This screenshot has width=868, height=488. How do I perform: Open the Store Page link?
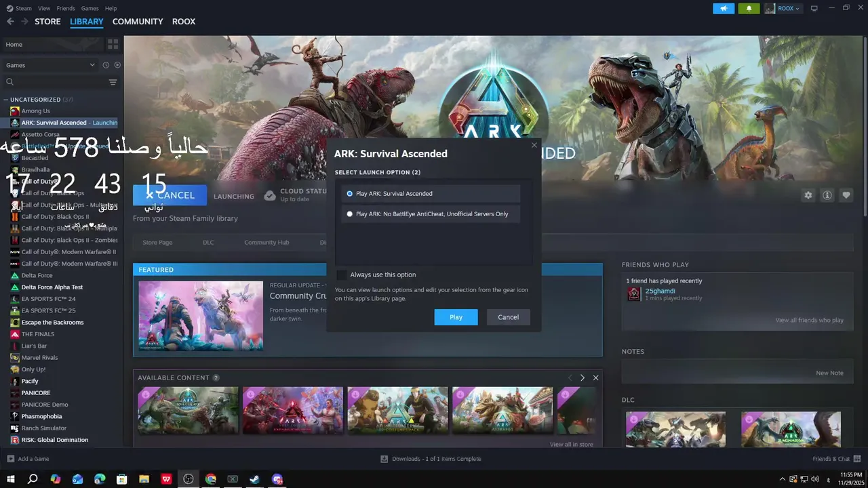click(x=157, y=242)
